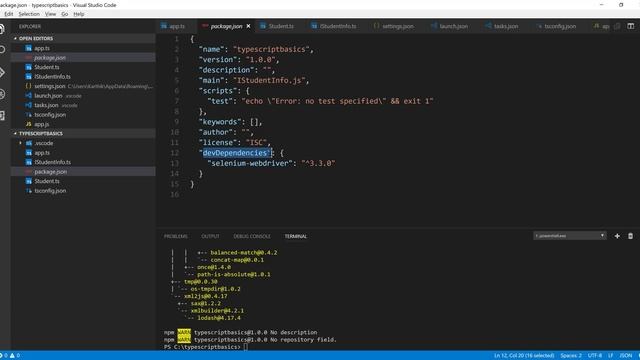Kill terminal using trash icon
The height and width of the screenshot is (360, 640).
click(x=630, y=236)
